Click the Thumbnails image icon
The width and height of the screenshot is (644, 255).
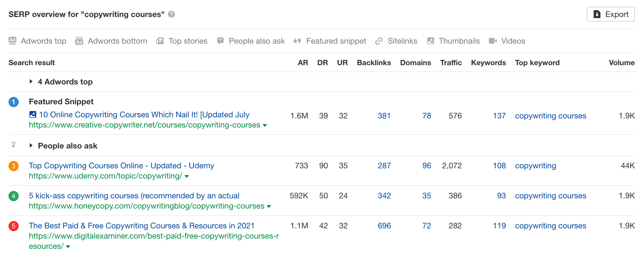pos(431,41)
